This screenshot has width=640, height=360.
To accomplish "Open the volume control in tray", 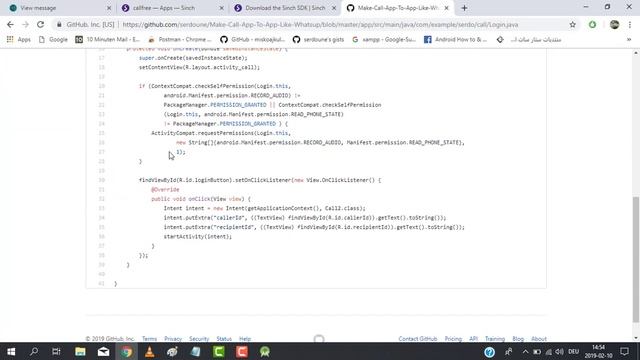I will 560,351.
